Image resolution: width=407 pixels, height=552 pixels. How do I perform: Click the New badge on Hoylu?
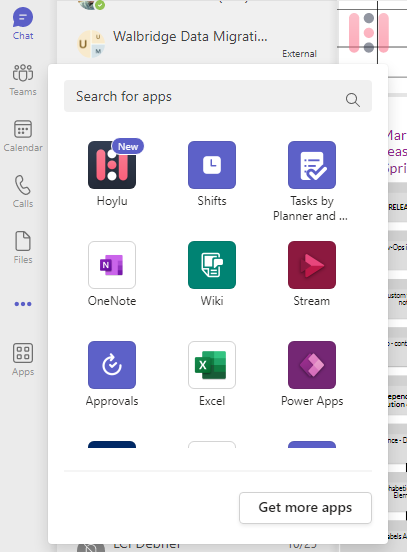(128, 146)
